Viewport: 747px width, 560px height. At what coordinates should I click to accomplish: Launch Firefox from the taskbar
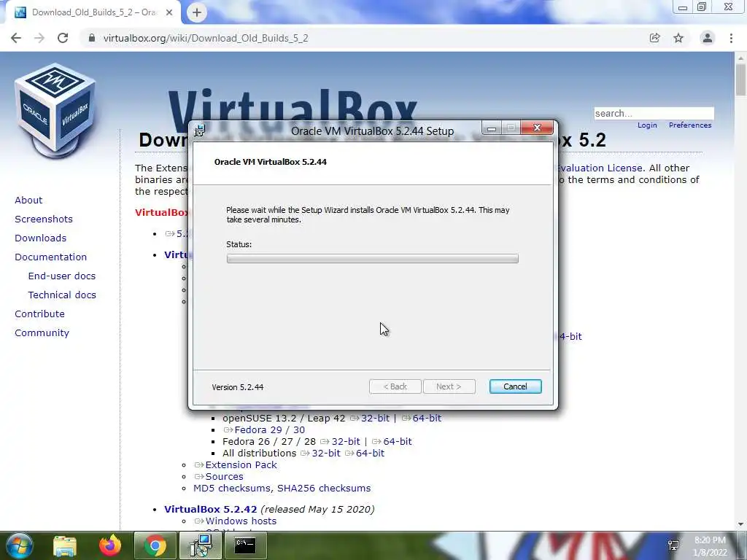tap(110, 545)
